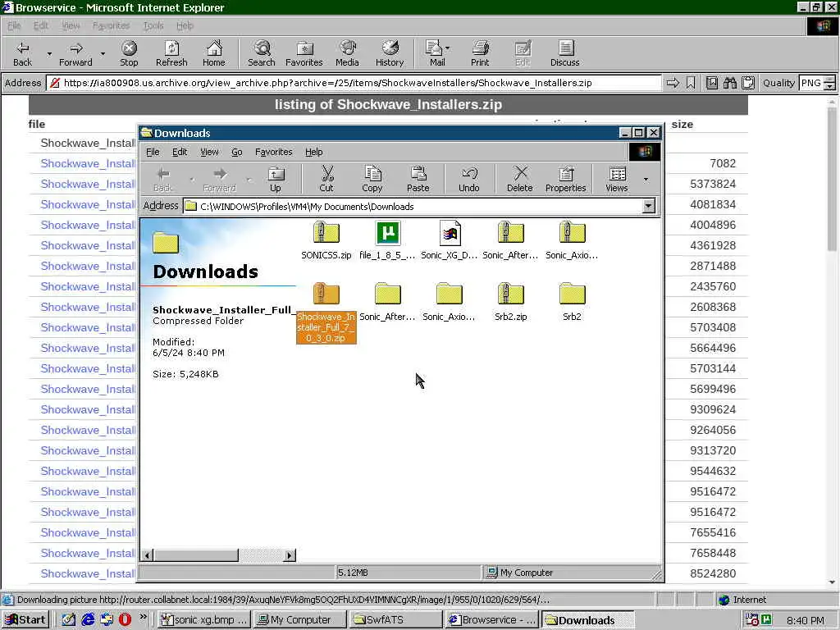Switch to My Computer taskbar button
The width and height of the screenshot is (840, 630).
click(x=300, y=620)
